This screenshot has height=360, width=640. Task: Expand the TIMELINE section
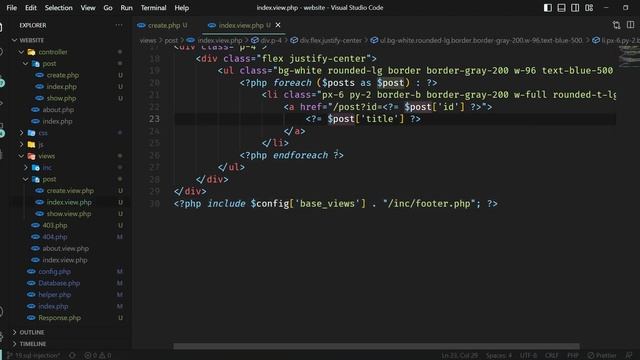pos(15,344)
